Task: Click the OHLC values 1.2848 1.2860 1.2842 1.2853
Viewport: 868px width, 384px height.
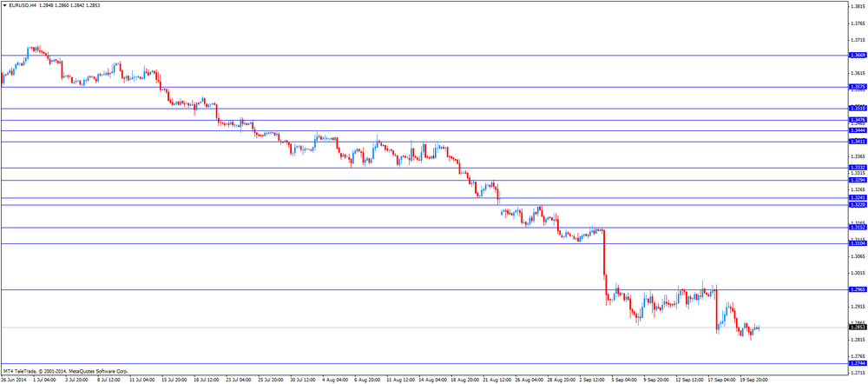Action: click(69, 4)
